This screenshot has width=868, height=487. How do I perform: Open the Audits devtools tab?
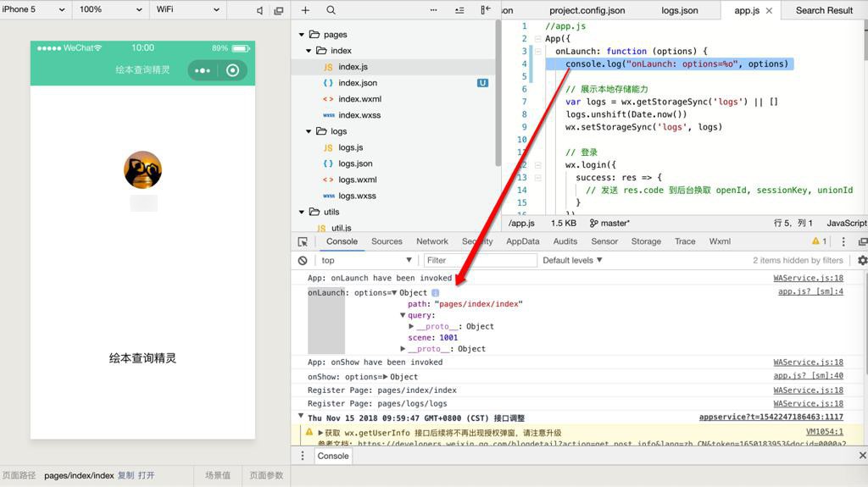[x=565, y=241]
